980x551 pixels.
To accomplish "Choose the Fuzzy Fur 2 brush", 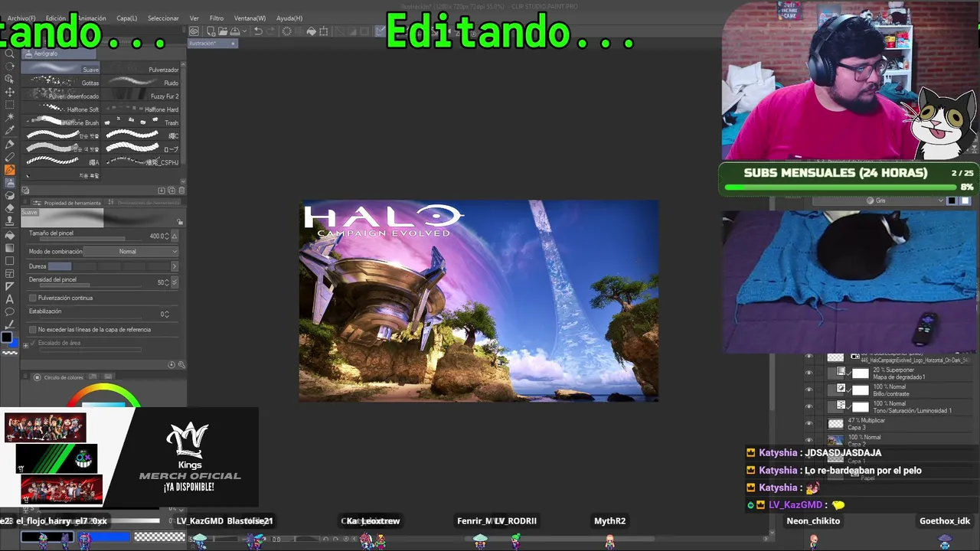I will click(142, 96).
